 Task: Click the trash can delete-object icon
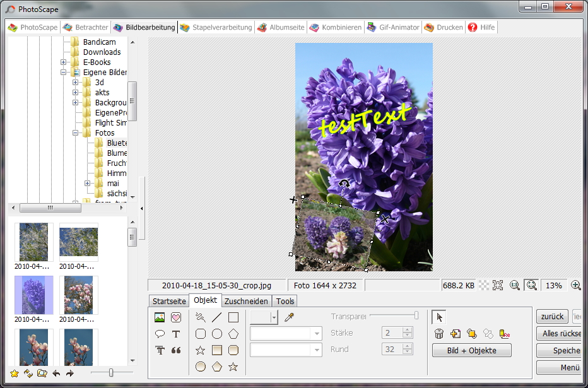(440, 334)
